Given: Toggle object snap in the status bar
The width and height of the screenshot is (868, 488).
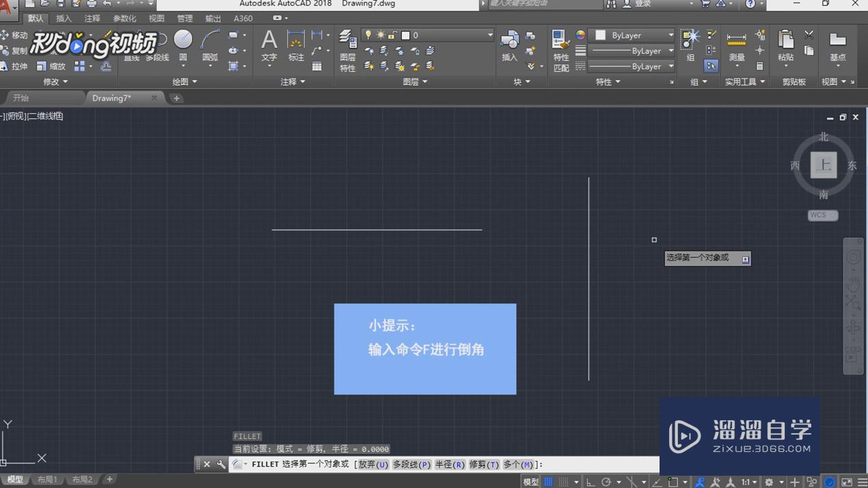Looking at the screenshot, I should [674, 480].
